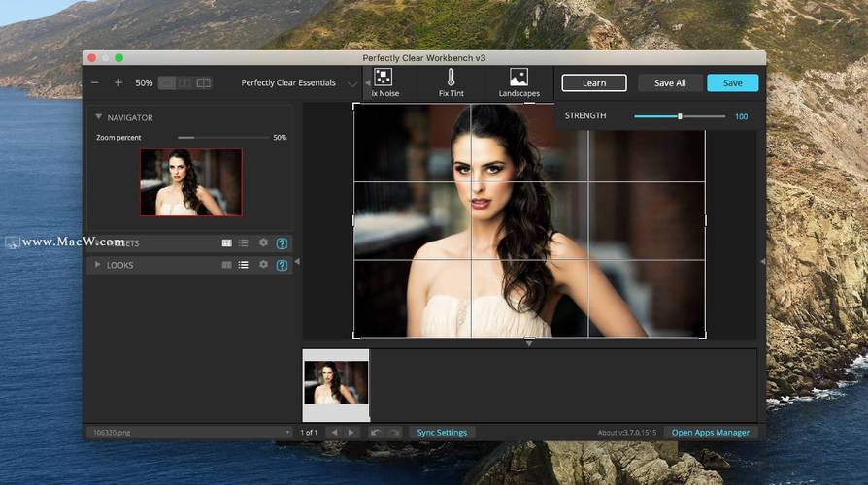Viewport: 868px width, 485px height.
Task: Collapse the filmstrip with the down arrow
Action: 529,343
